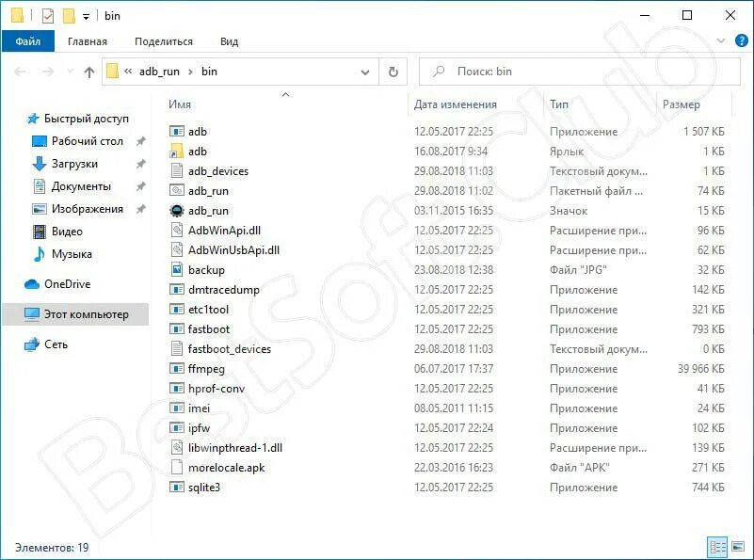This screenshot has height=560, width=754.
Task: Unpin Документы via its pin icon
Action: pos(140,186)
